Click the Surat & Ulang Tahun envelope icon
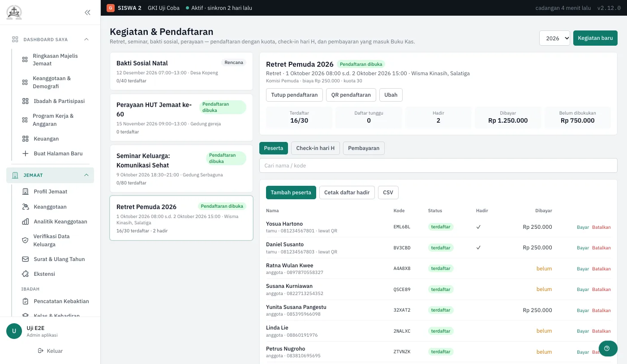This screenshot has width=627, height=364. click(x=26, y=259)
